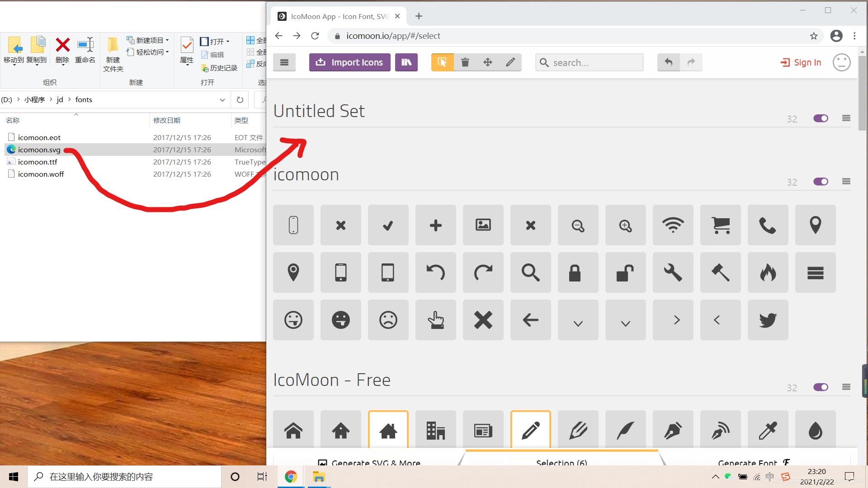Viewport: 868px width, 488px height.
Task: Select the Twitter bird icon
Action: point(768,320)
